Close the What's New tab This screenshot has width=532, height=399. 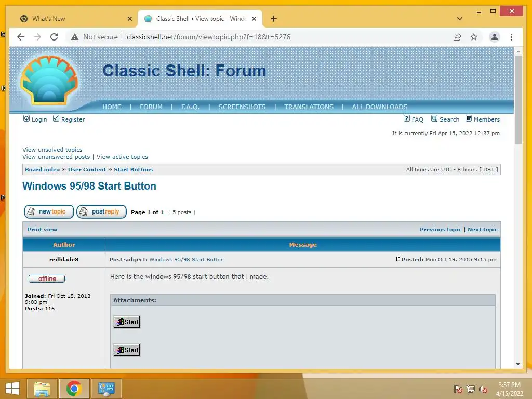tap(129, 19)
